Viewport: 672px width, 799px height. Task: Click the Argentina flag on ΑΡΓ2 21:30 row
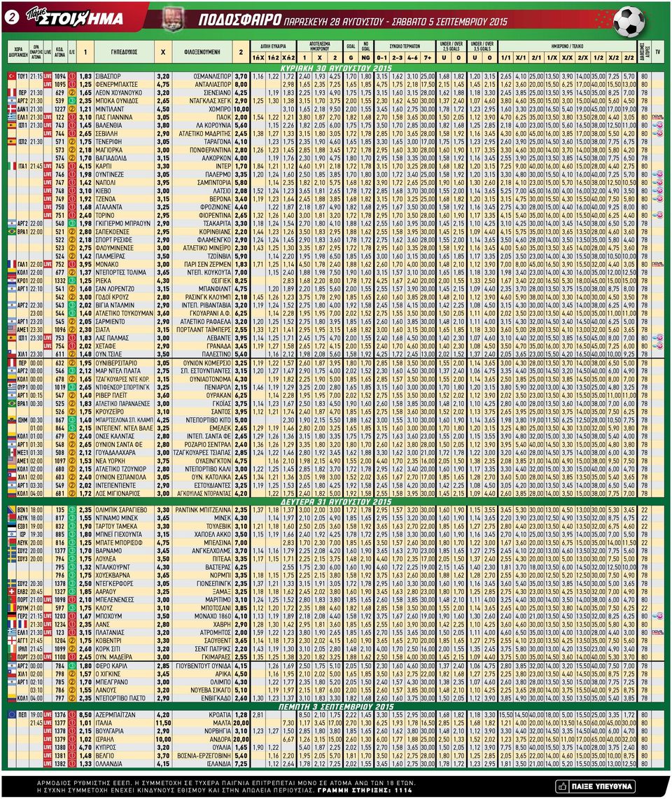[x=12, y=100]
